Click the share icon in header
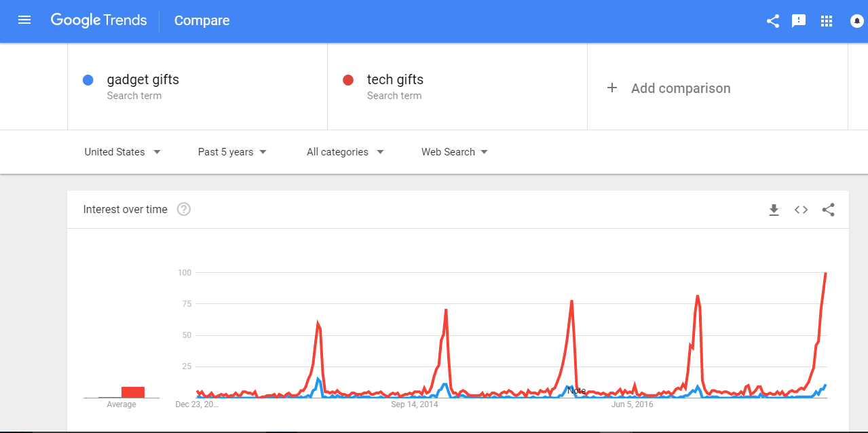Image resolution: width=868 pixels, height=433 pixels. tap(772, 21)
